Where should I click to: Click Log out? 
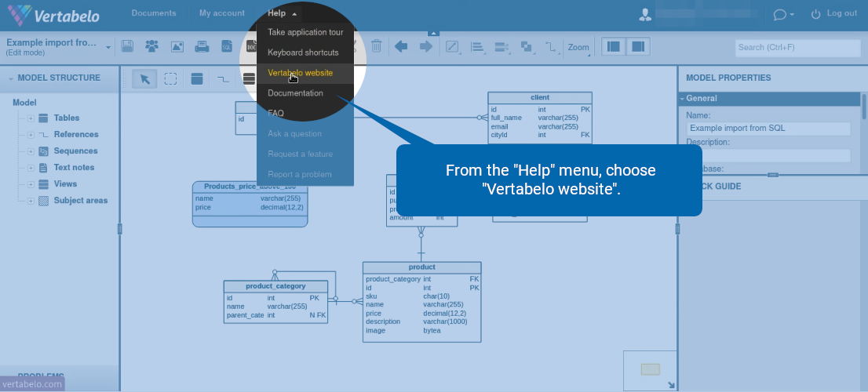836,14
